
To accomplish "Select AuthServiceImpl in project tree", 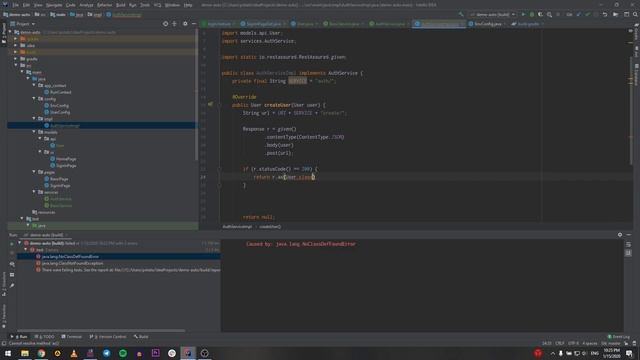I will [62, 125].
